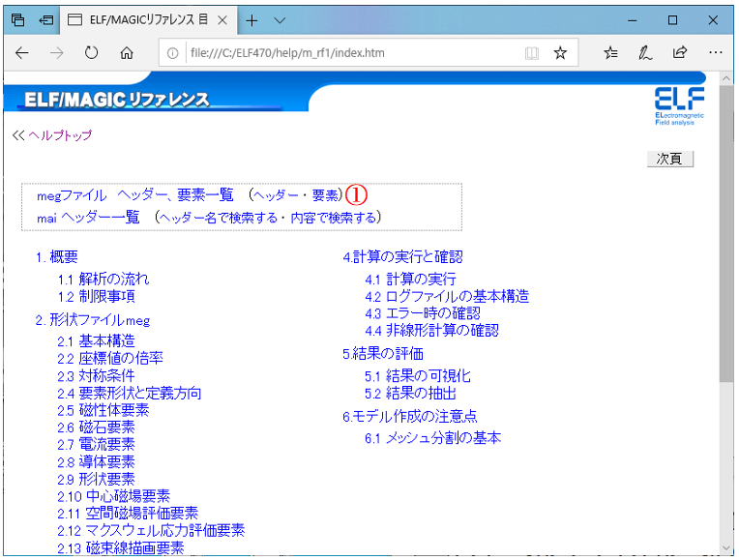Open section 2.12 マクスウェル応力評価要素

click(151, 531)
